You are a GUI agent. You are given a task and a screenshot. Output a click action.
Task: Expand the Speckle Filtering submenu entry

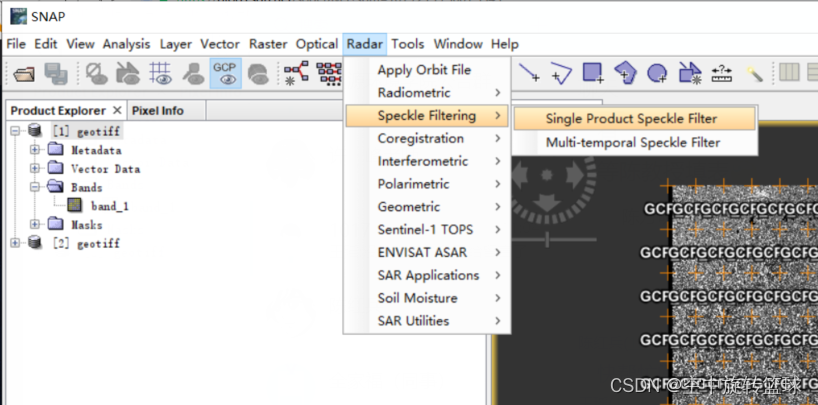427,115
